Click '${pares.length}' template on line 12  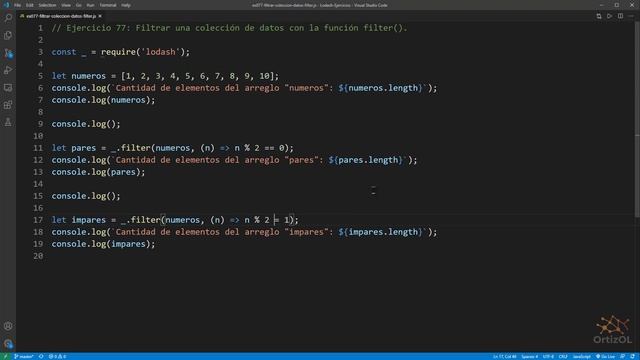pyautogui.click(x=365, y=160)
